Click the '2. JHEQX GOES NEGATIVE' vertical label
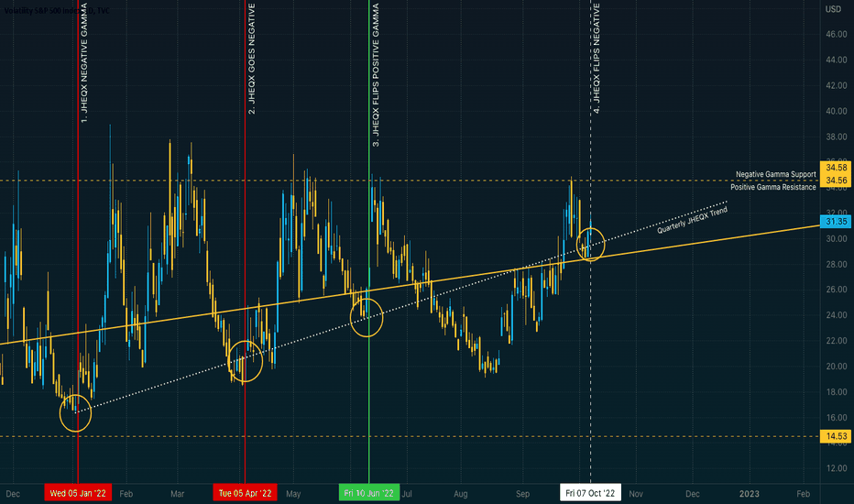854x504 pixels. point(252,59)
